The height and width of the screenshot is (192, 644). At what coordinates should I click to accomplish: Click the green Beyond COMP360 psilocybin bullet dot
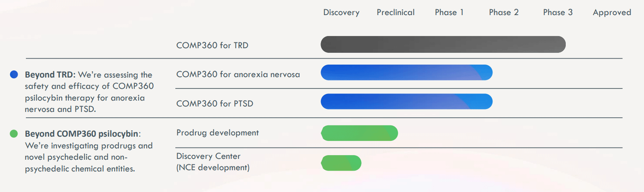(x=14, y=134)
